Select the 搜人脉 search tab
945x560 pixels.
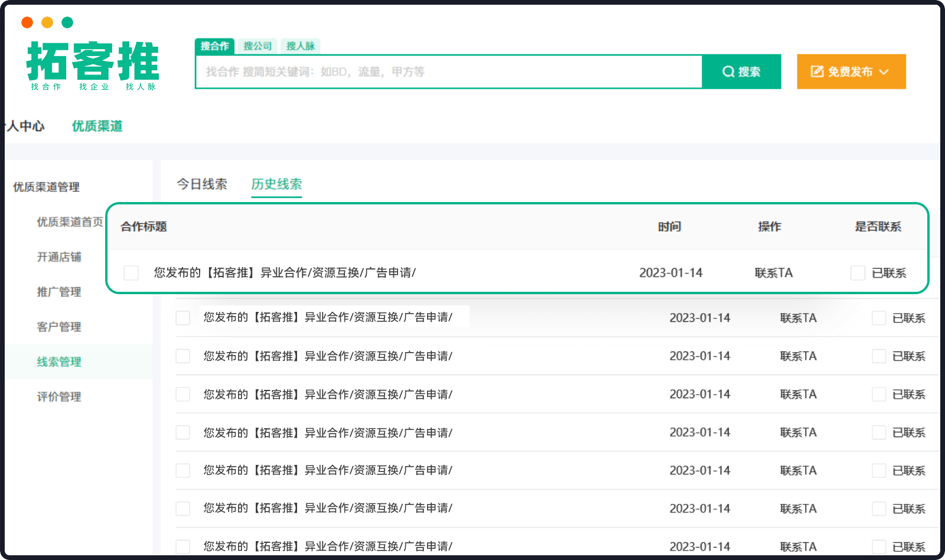click(301, 46)
